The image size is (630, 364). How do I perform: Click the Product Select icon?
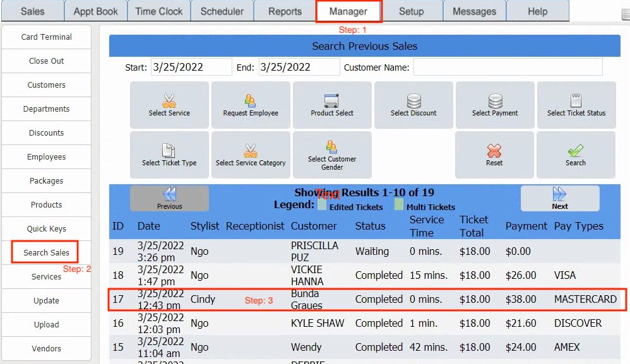[x=332, y=101]
